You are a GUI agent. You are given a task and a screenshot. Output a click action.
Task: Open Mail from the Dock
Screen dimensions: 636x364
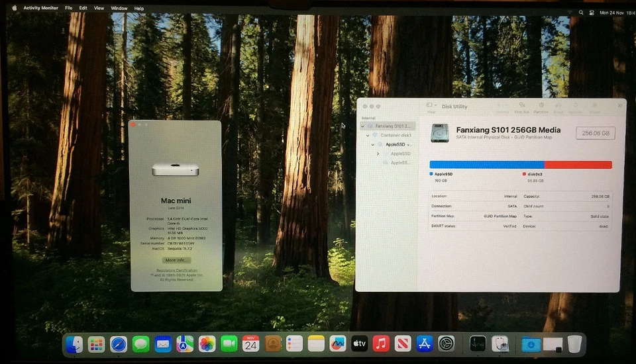tap(163, 345)
